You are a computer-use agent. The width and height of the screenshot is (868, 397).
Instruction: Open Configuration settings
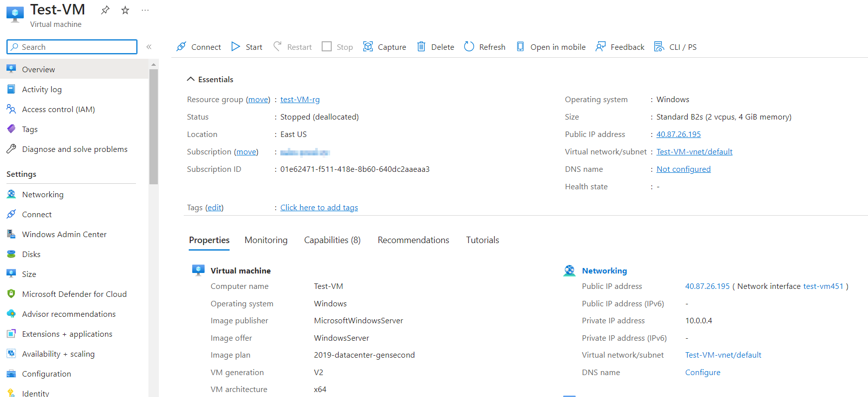pos(74,374)
